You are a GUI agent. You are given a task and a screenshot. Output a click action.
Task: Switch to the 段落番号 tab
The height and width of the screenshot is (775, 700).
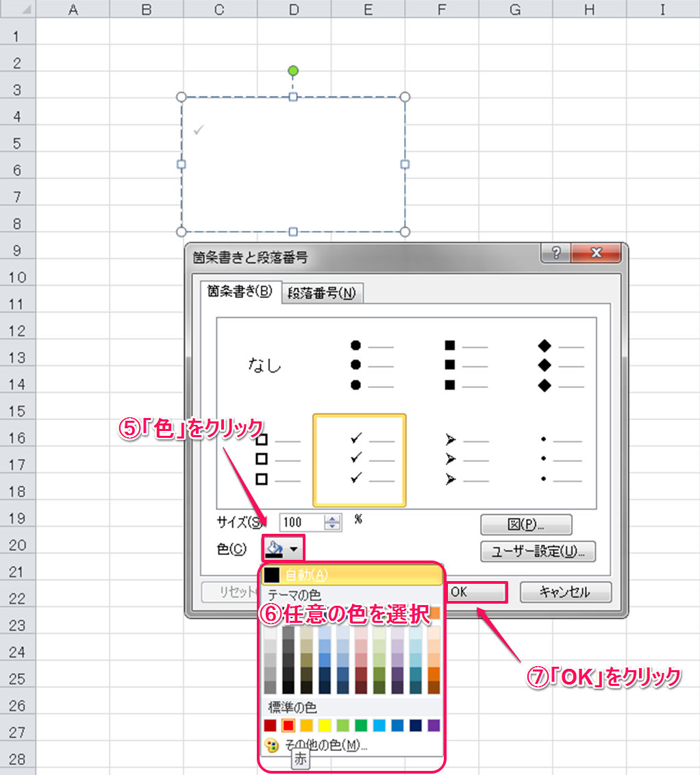point(322,293)
